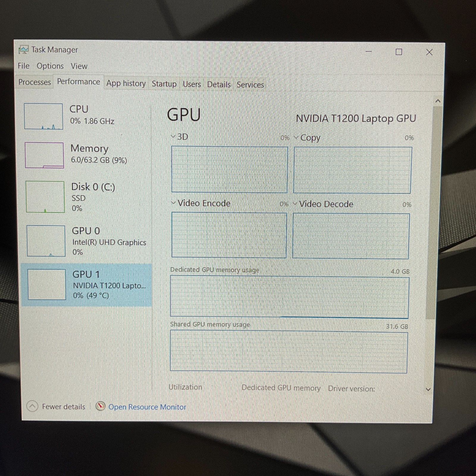476x476 pixels.
Task: Click the '6.0/63.2 GB (9%)' memory value
Action: (99, 160)
